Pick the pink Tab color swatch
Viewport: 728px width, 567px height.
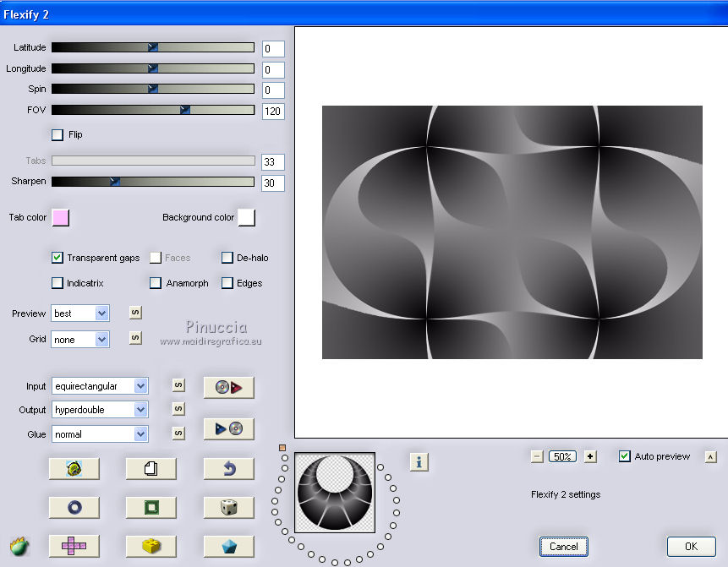[60, 218]
